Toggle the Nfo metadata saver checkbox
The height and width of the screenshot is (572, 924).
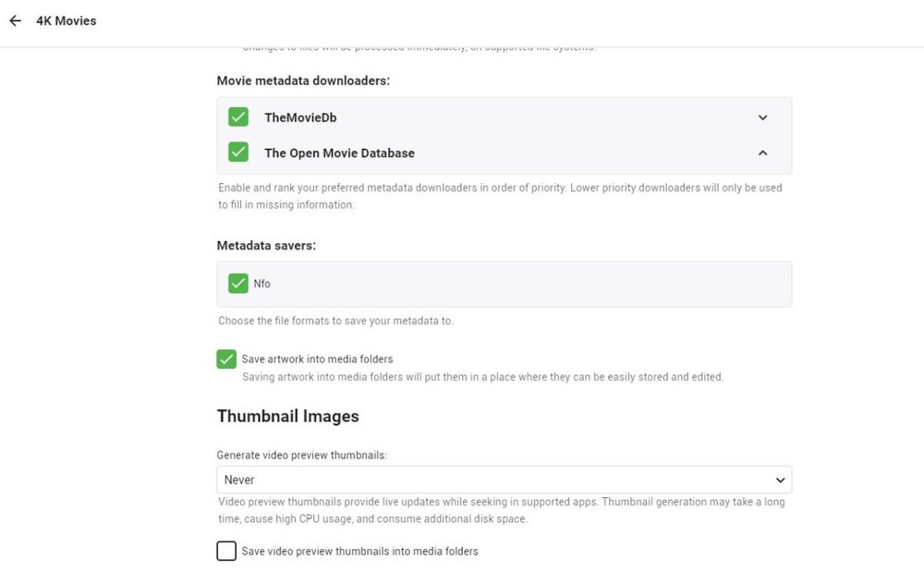(x=238, y=284)
